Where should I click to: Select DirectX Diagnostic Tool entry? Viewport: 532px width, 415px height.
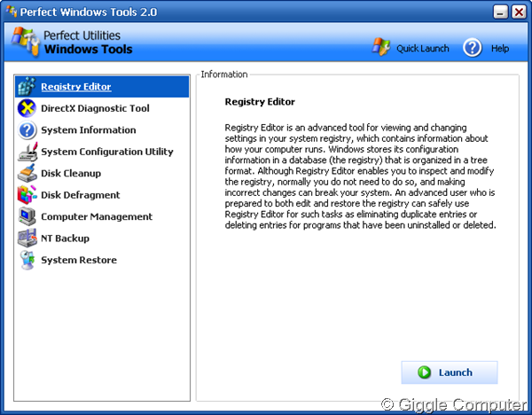point(102,108)
